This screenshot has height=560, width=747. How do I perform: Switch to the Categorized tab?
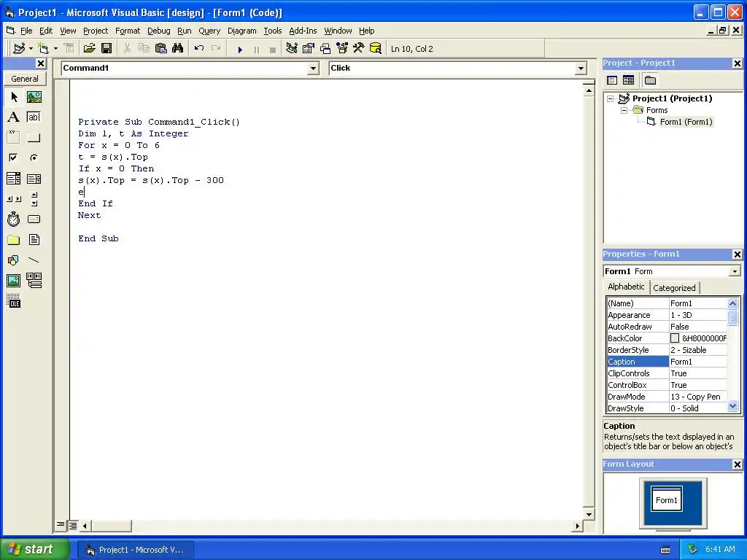(674, 288)
